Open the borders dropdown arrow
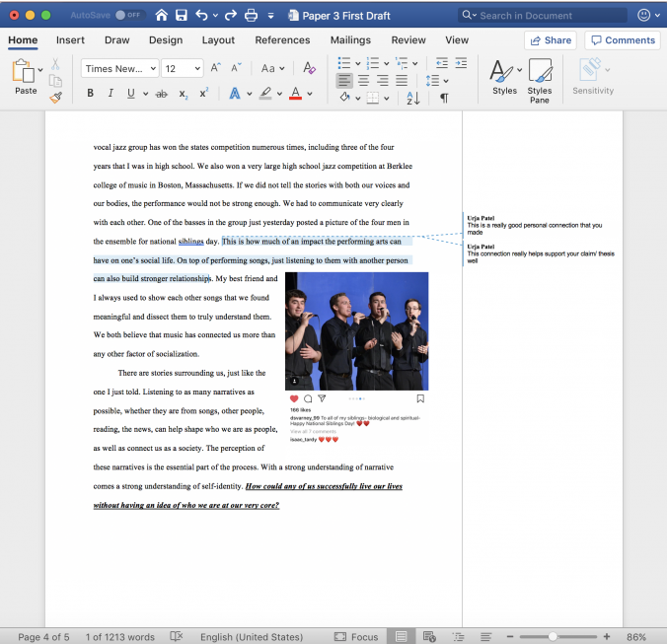Viewport: 667px width, 644px height. coord(386,99)
